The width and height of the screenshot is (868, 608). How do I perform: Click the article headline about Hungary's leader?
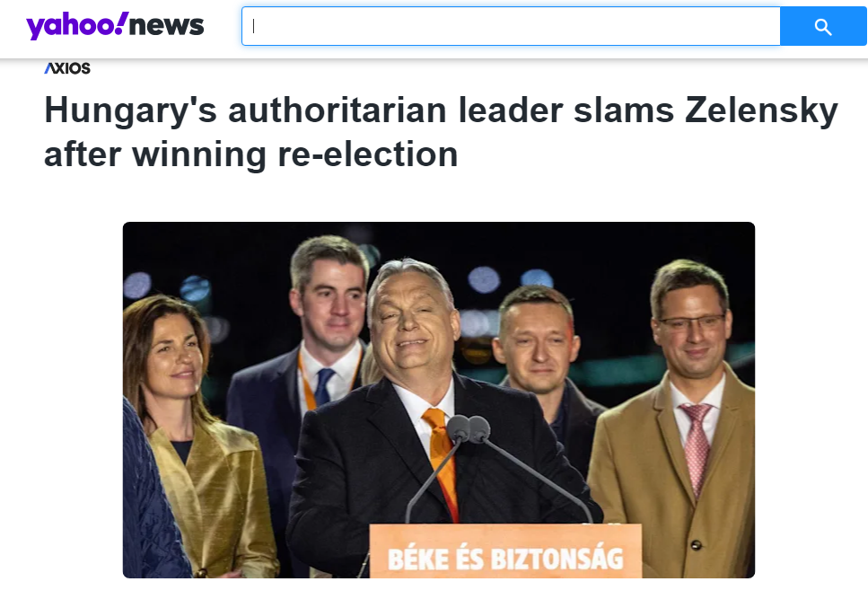442,132
